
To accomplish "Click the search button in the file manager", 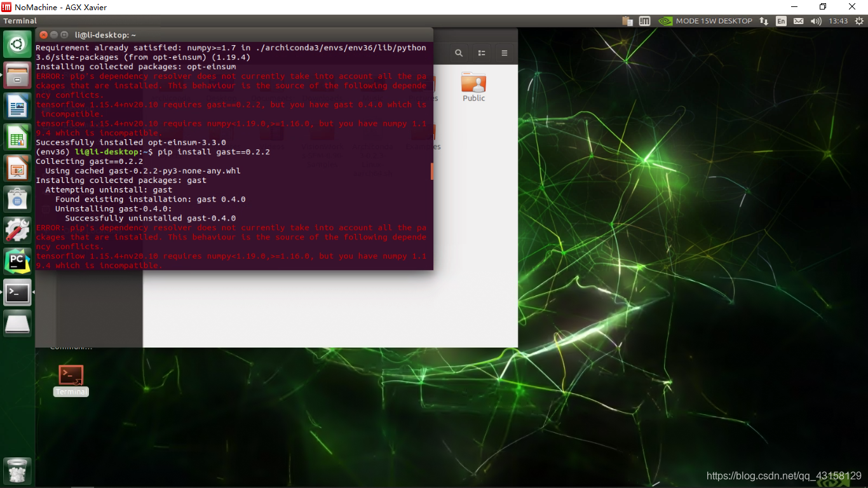I will click(459, 53).
